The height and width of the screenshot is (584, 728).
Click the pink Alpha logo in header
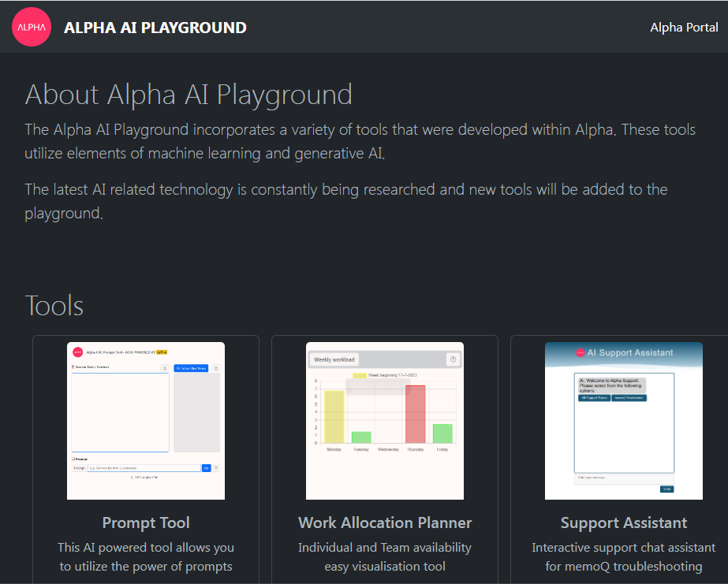32,28
